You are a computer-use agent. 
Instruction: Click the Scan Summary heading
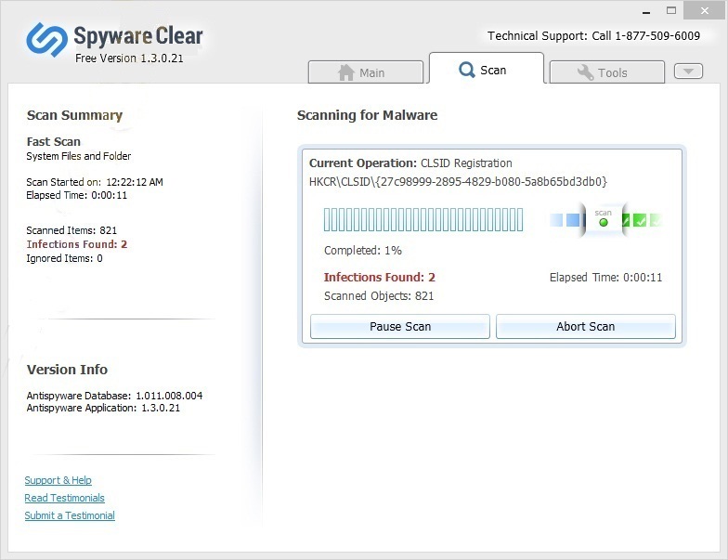click(74, 115)
